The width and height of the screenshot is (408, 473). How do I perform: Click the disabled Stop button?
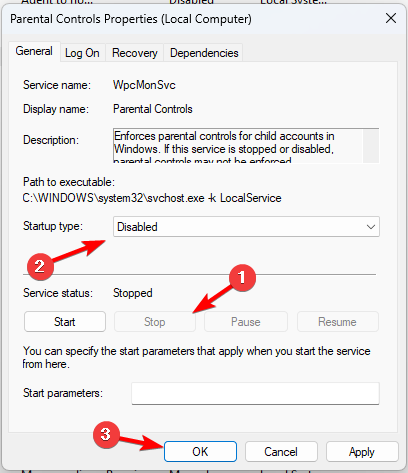[x=155, y=322]
